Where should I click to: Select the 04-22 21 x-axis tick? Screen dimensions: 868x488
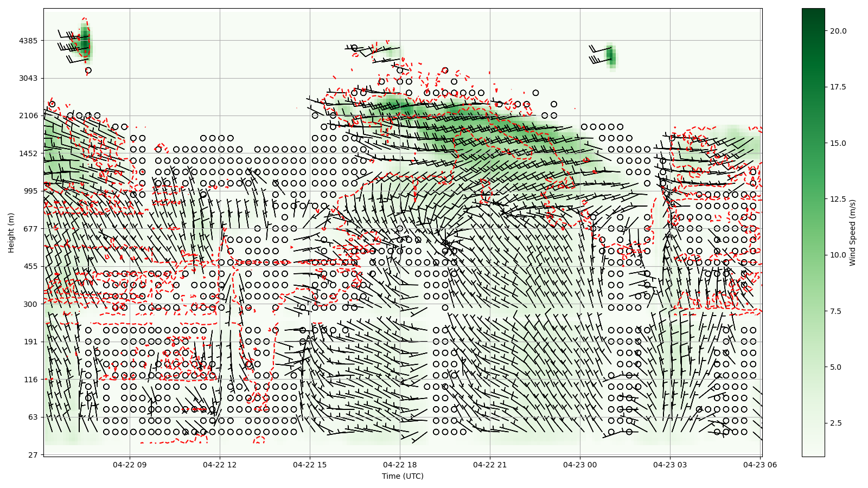tap(490, 464)
